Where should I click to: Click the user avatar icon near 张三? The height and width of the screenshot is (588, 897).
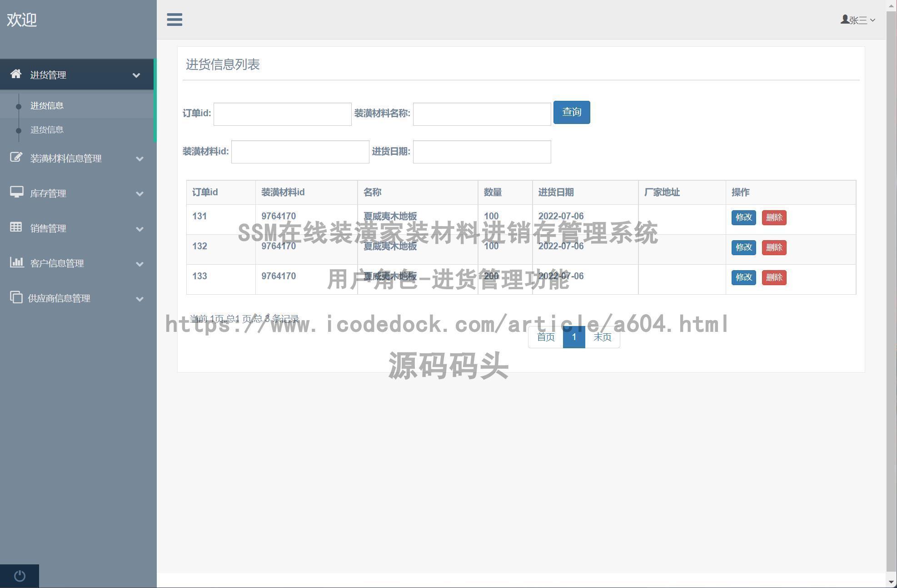[x=844, y=19]
